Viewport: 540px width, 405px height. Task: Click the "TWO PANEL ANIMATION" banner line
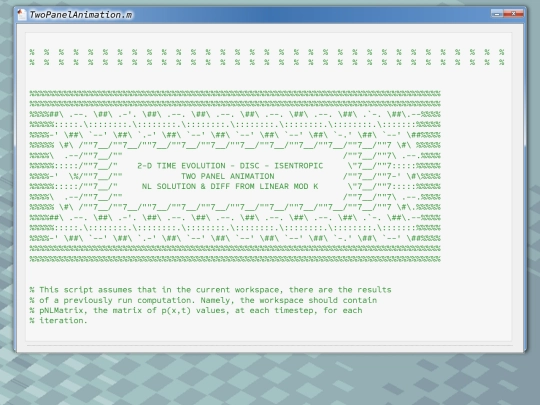click(x=228, y=176)
